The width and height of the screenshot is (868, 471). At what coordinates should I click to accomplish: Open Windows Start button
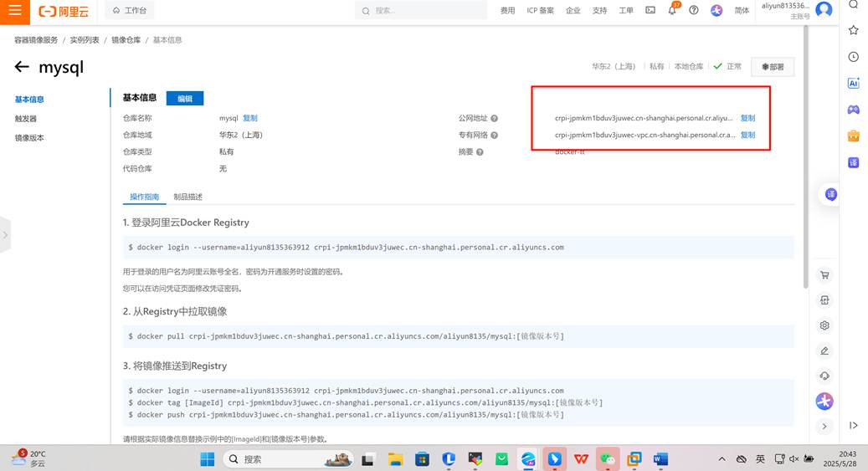(x=207, y=458)
